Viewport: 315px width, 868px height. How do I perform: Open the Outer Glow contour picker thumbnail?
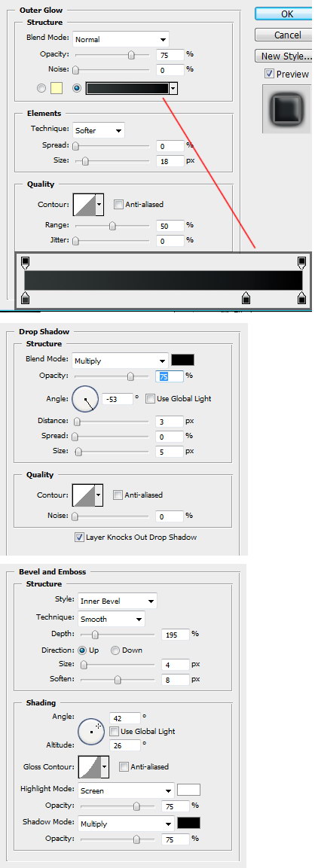point(84,204)
